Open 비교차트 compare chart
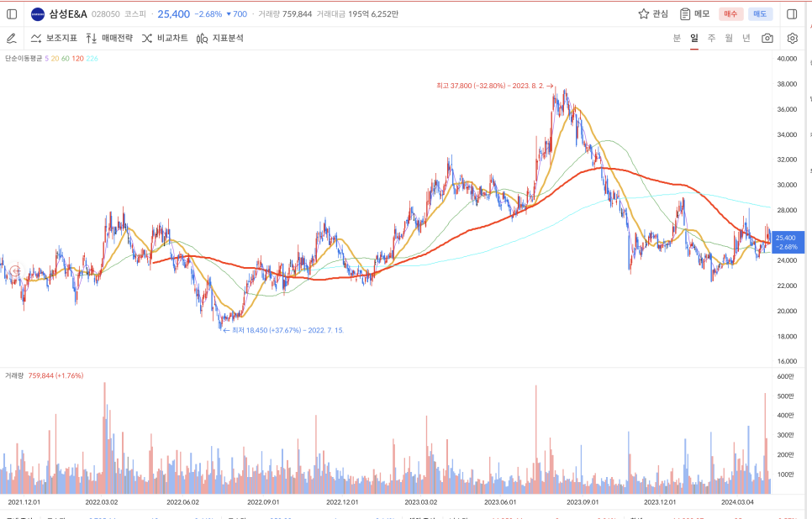 coord(165,39)
